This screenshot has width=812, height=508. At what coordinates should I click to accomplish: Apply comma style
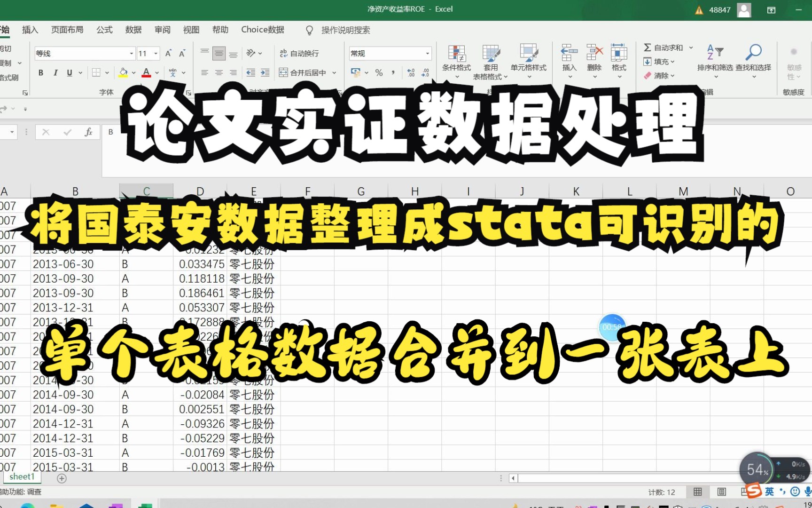pyautogui.click(x=393, y=73)
